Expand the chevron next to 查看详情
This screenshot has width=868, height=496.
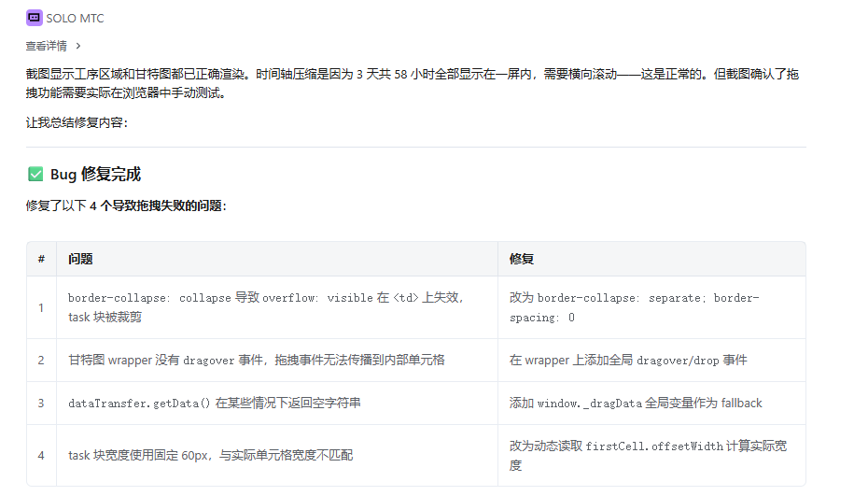pos(78,46)
